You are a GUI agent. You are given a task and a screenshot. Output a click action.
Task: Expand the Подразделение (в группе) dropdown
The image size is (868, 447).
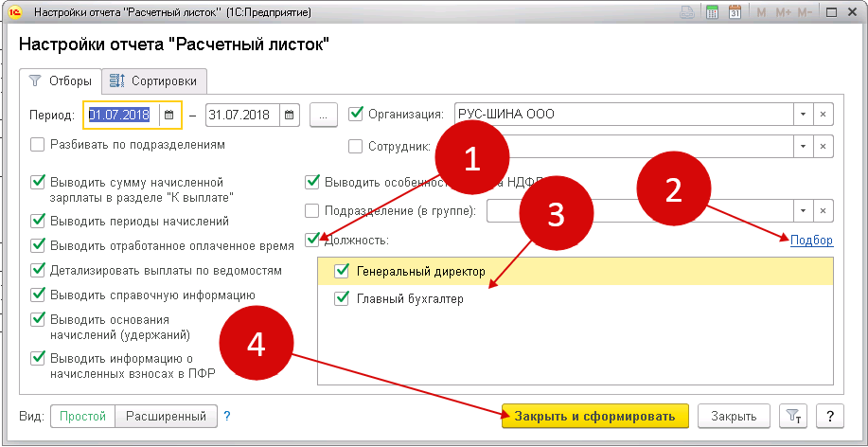tap(803, 210)
